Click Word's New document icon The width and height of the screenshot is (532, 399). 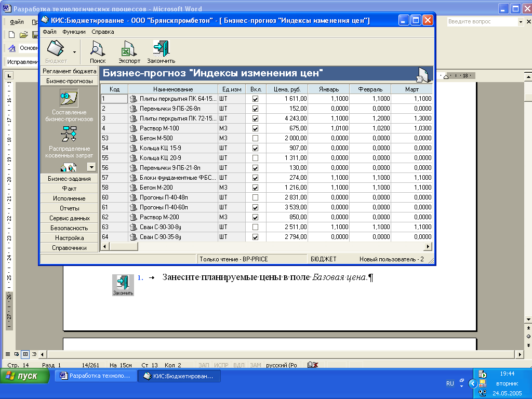[11, 35]
